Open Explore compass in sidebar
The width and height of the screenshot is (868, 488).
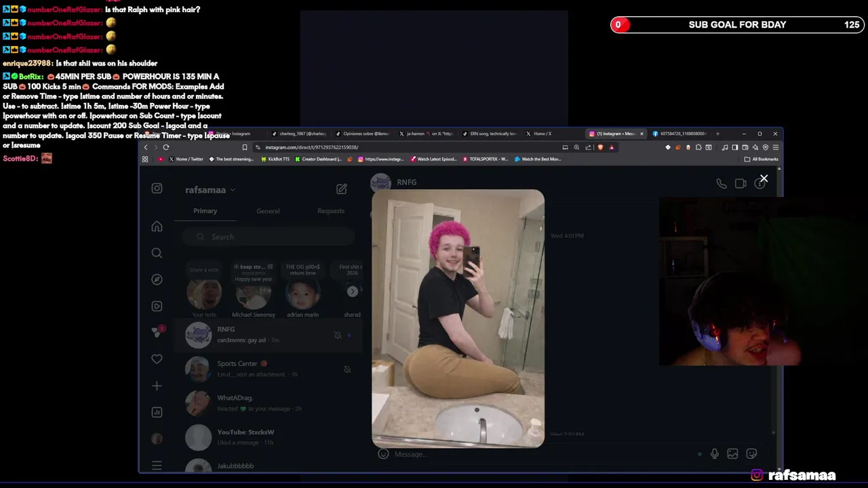(157, 279)
